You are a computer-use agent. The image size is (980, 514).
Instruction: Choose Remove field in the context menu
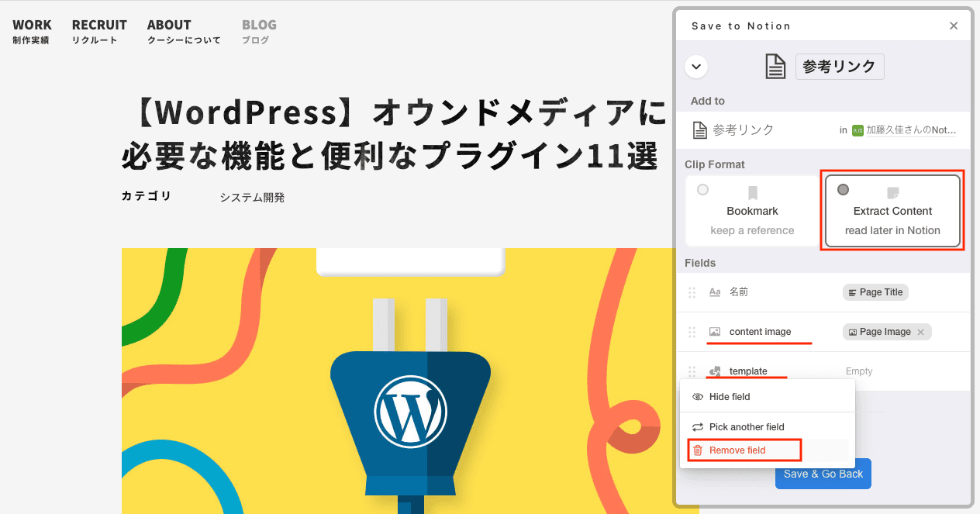pyautogui.click(x=744, y=450)
